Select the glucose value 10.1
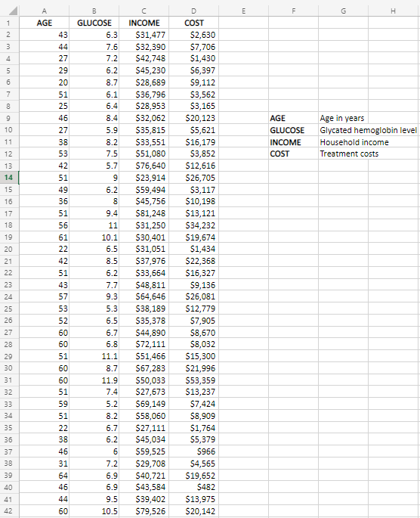The width and height of the screenshot is (420, 518). 94,237
